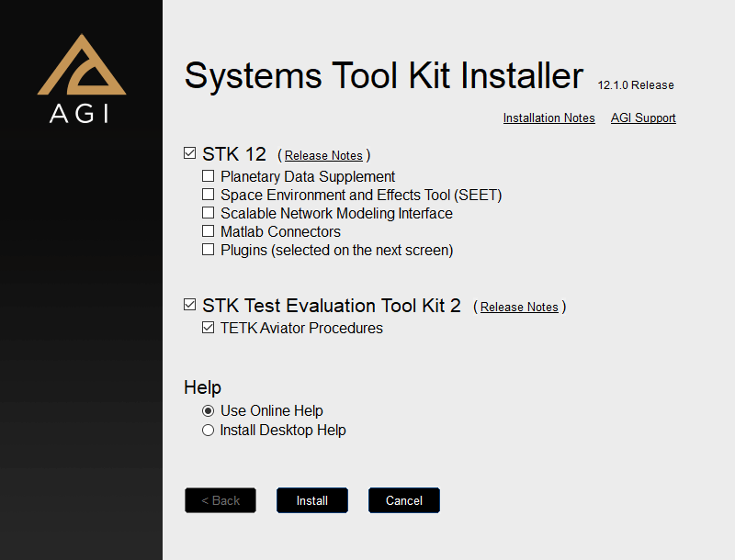Enable the Plugins checkbox
735x560 pixels.
point(209,250)
